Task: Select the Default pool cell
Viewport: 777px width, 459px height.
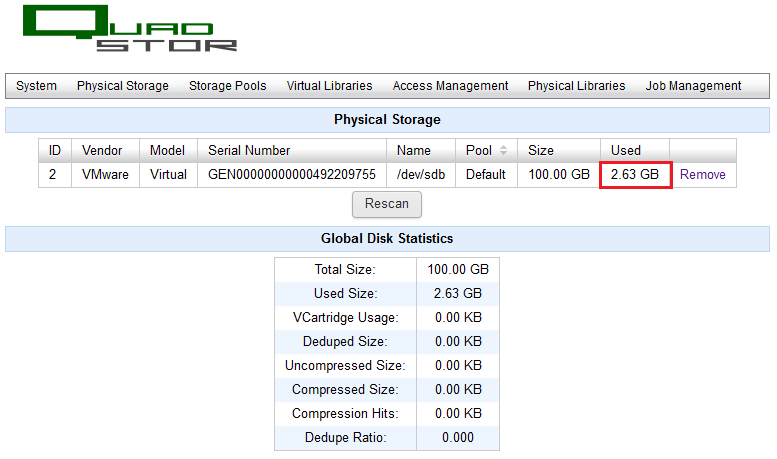Action: [486, 174]
